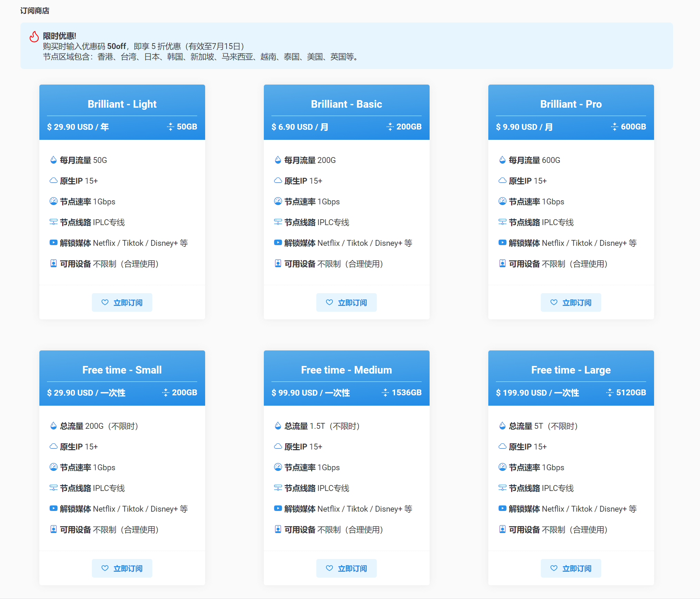Click the cloud icon in Brilliant - Basic card

pyautogui.click(x=278, y=181)
